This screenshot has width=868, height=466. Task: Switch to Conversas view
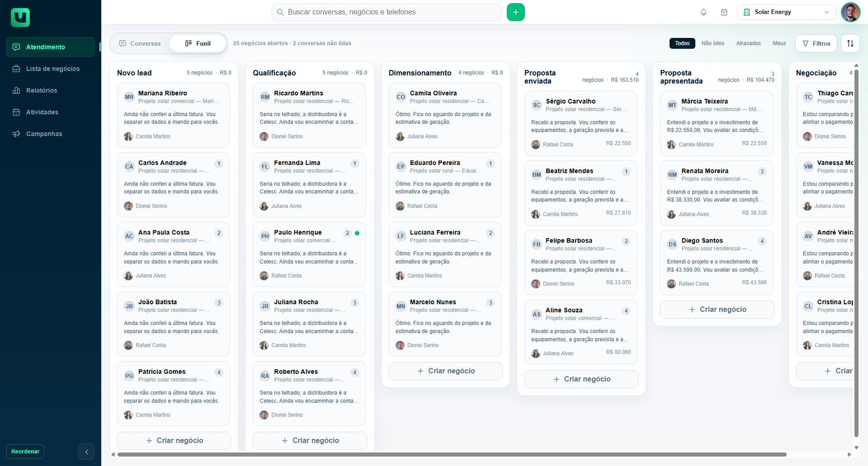[x=140, y=43]
